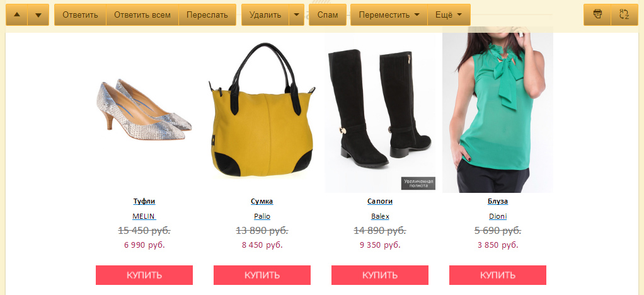Click the Ответить button
The image size is (644, 295).
tap(80, 14)
